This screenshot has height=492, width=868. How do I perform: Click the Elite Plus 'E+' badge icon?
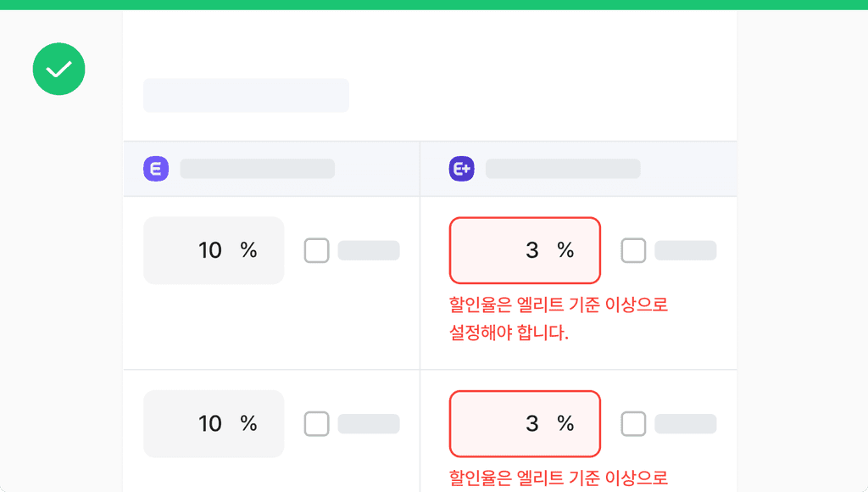(x=461, y=169)
